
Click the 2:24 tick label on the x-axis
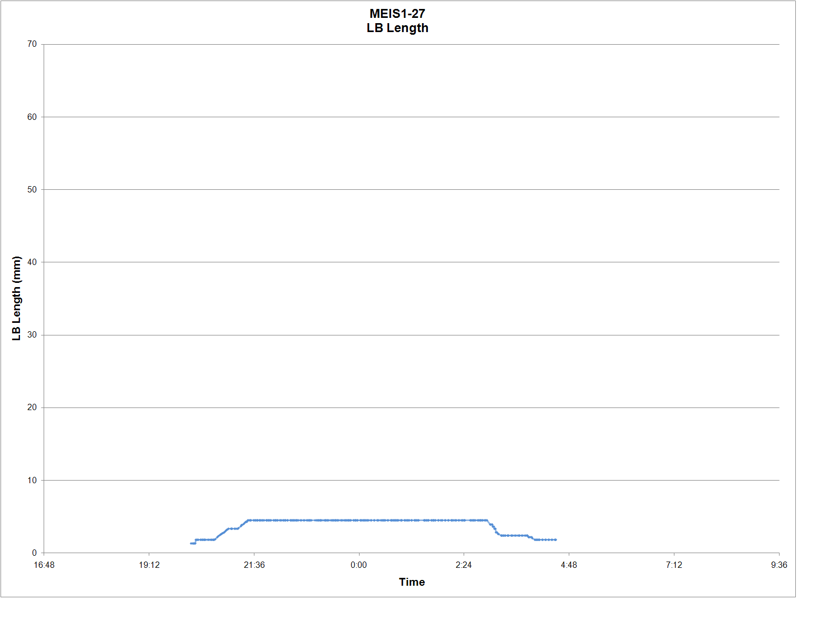[464, 565]
